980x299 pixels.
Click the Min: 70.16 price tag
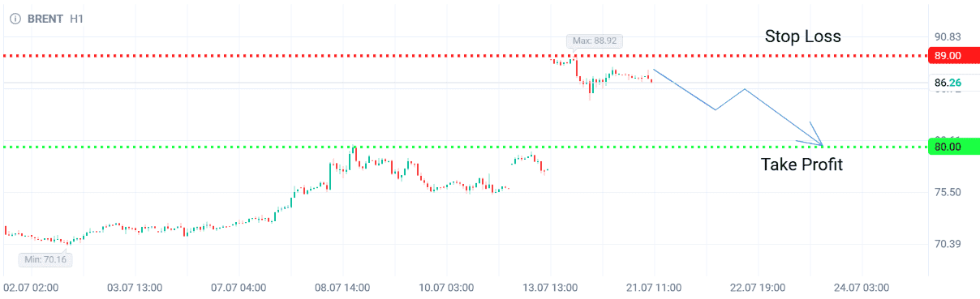tap(45, 260)
